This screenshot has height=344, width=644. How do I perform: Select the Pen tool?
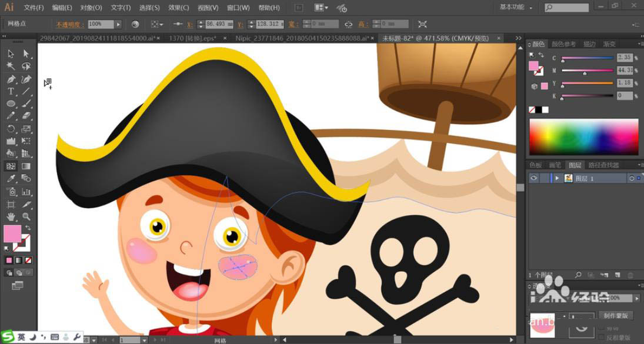coord(11,79)
